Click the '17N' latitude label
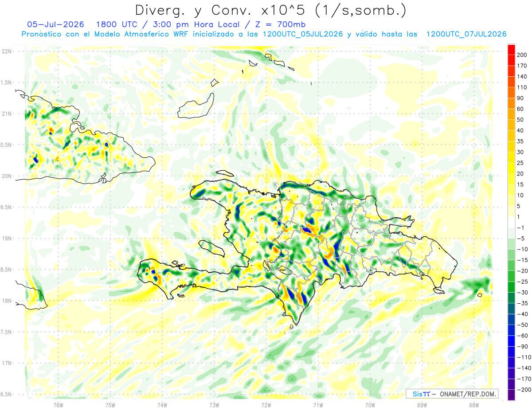The height and width of the screenshot is (411, 532). click(x=7, y=363)
